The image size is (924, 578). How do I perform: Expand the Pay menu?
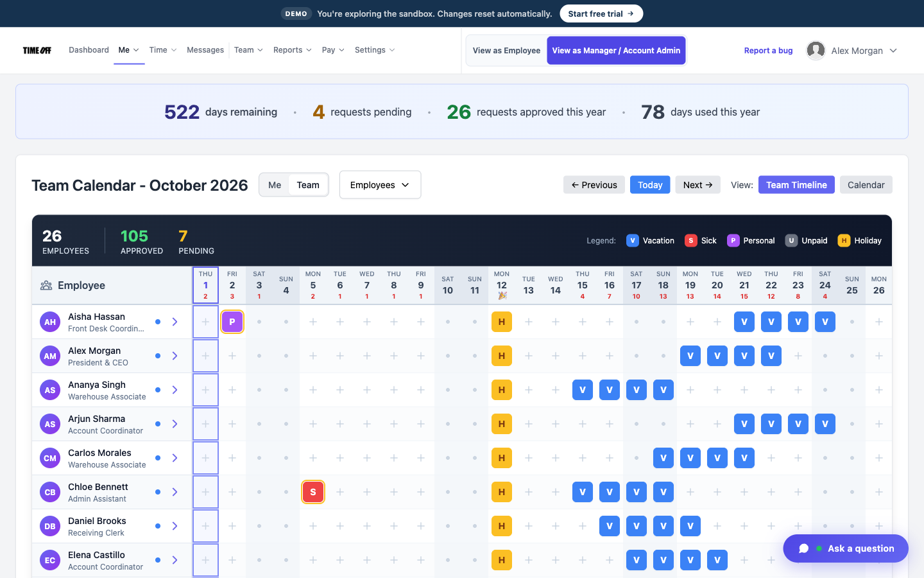point(333,50)
